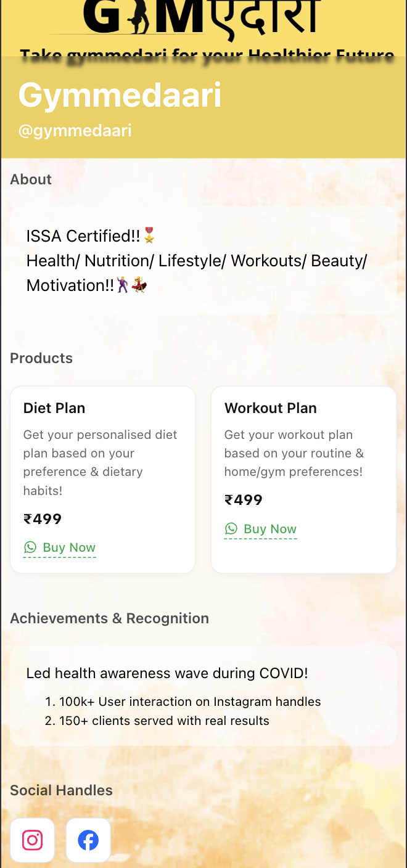Select the Workout Plan product card
The width and height of the screenshot is (407, 868).
pyautogui.click(x=303, y=479)
